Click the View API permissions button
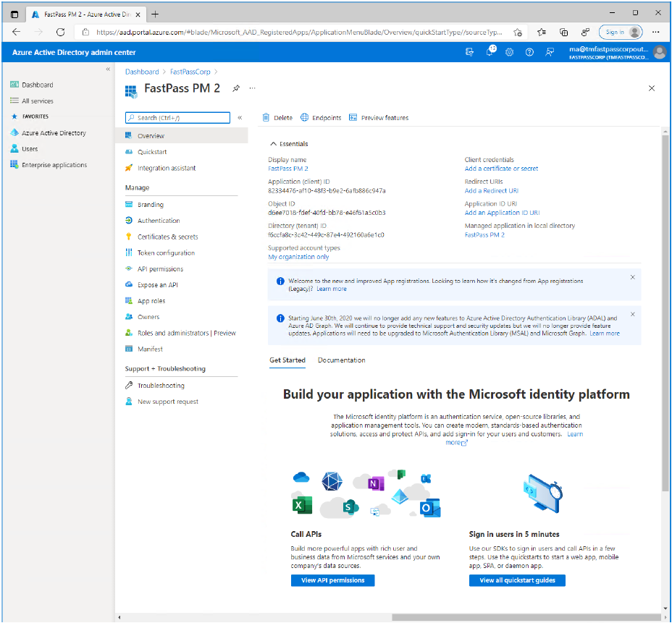Screen dimensions: 672x623 point(332,580)
